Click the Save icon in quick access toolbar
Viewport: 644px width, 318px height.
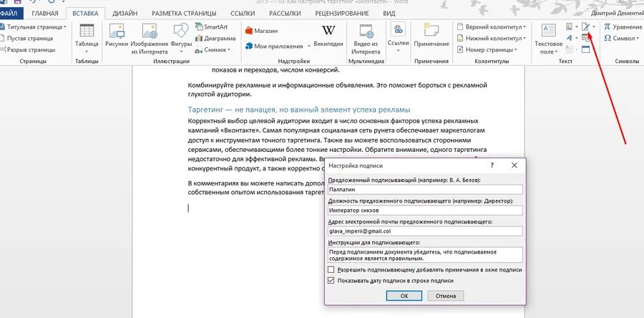(18, 2)
